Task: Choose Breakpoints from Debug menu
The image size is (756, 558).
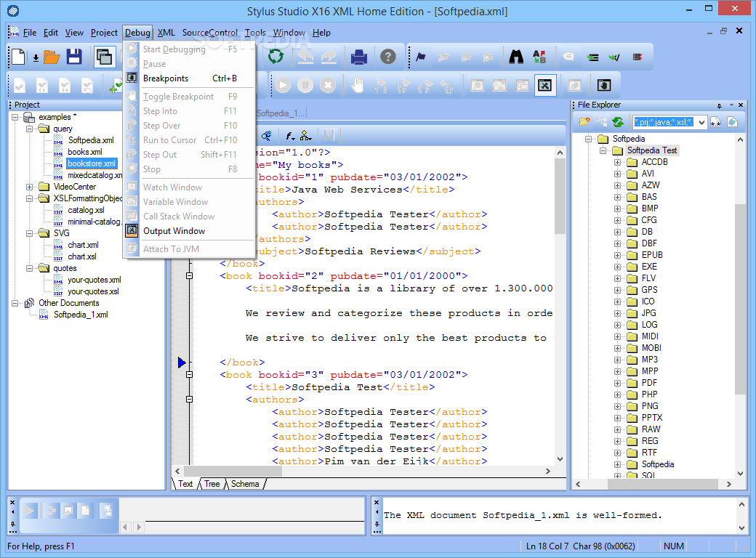Action: (190, 78)
